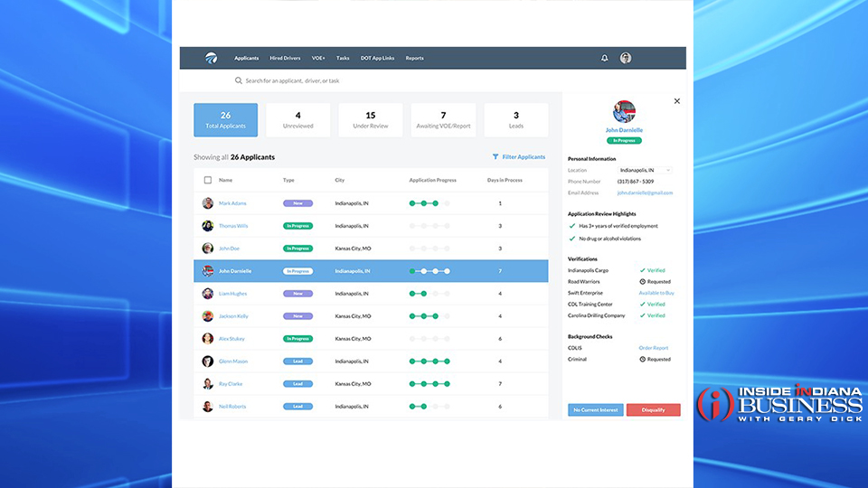Click the check beside no drug violations

click(572, 239)
